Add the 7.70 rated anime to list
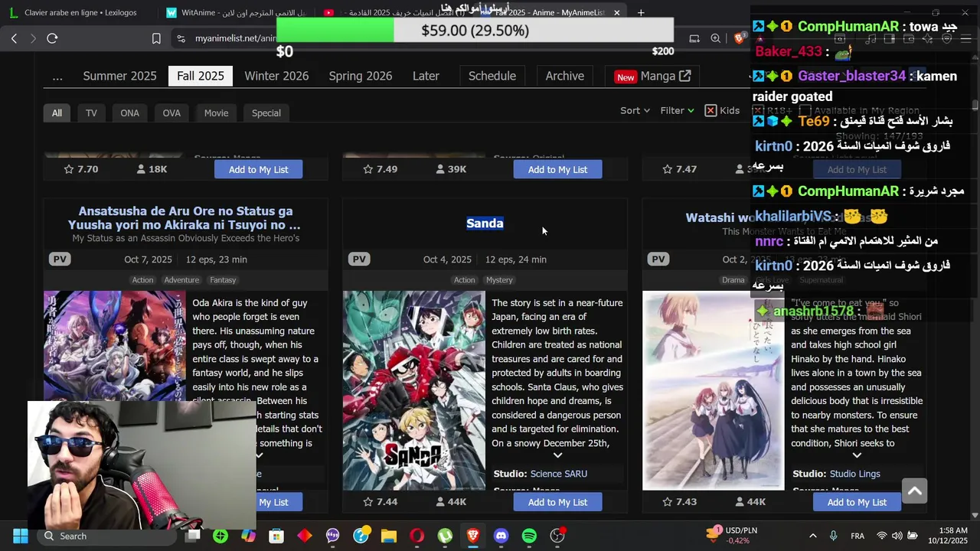 (258, 169)
